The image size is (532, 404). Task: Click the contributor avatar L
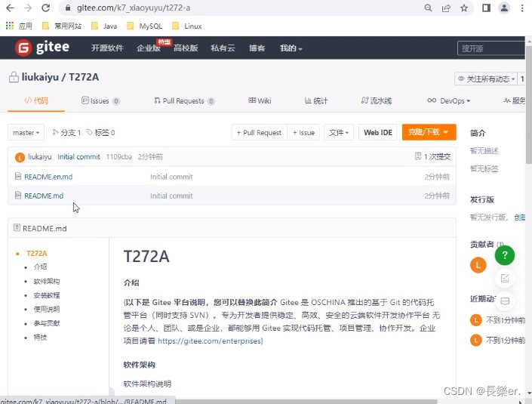point(478,265)
